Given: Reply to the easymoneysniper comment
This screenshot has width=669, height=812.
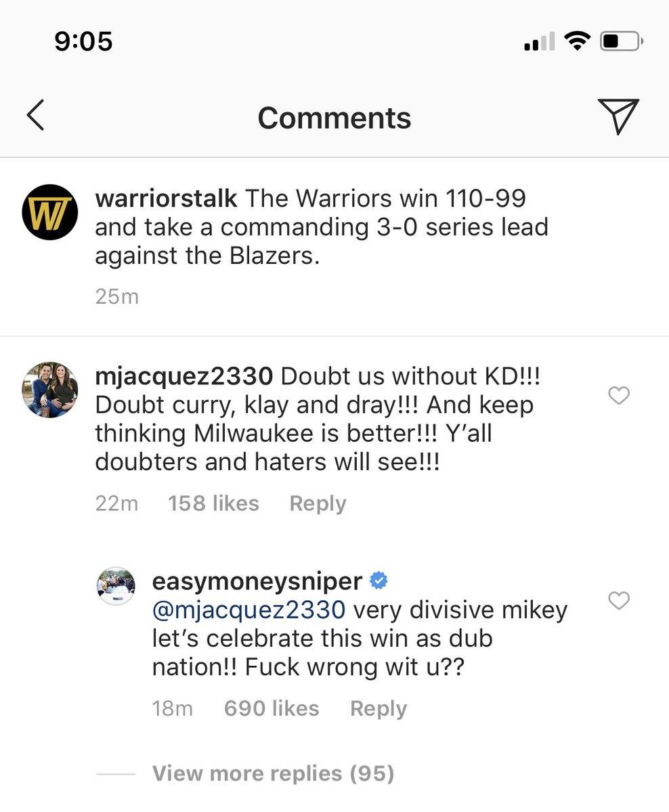Looking at the screenshot, I should coord(379,708).
